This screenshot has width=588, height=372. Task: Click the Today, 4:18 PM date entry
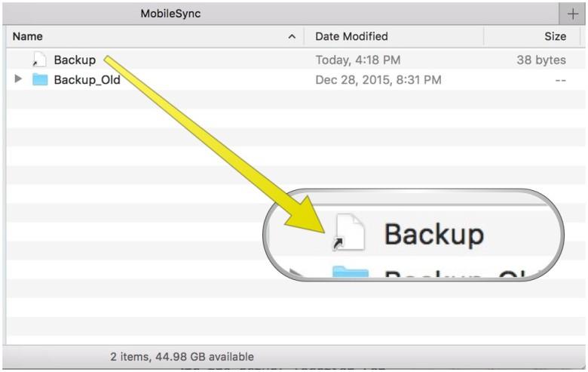coord(358,60)
